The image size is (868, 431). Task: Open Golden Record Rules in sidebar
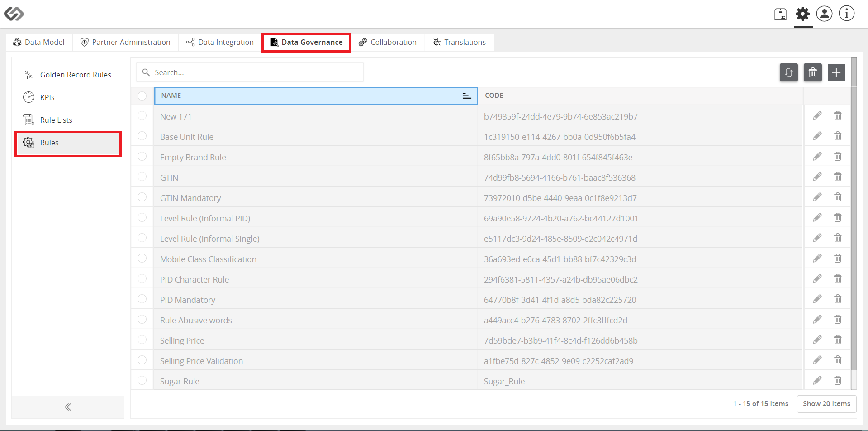coord(68,75)
